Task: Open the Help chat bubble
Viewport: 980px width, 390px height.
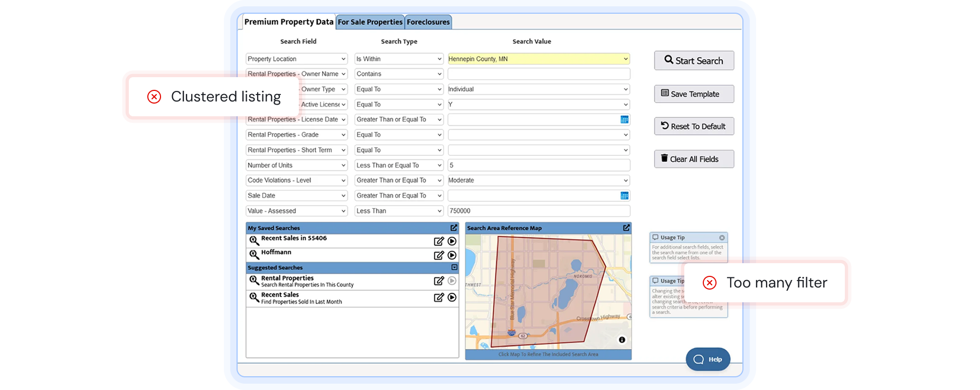Action: click(708, 359)
